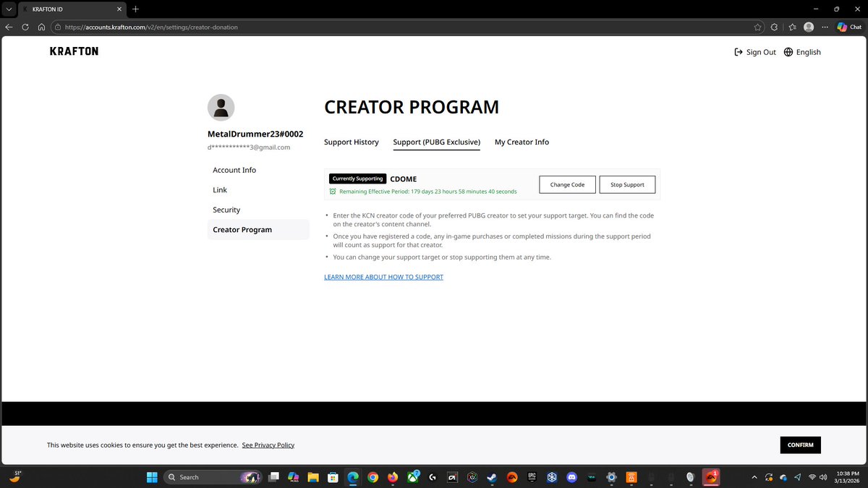Open the language selector labeled English

coord(802,52)
